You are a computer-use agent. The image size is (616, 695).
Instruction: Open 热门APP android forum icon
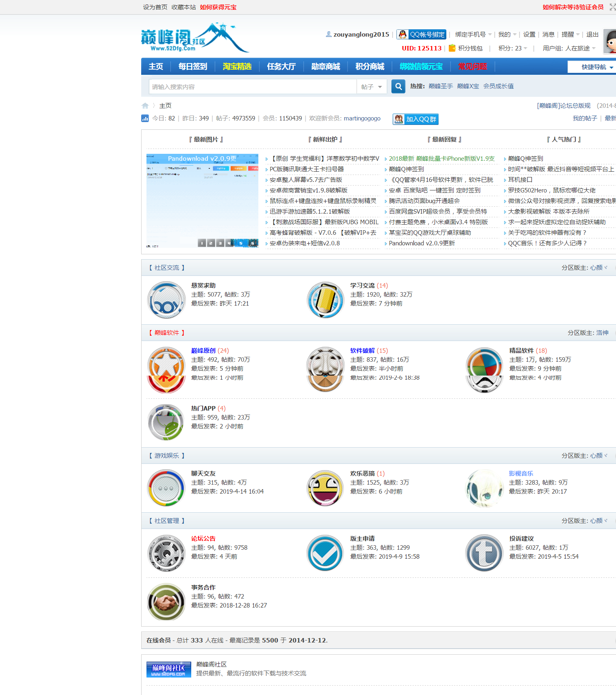[166, 422]
